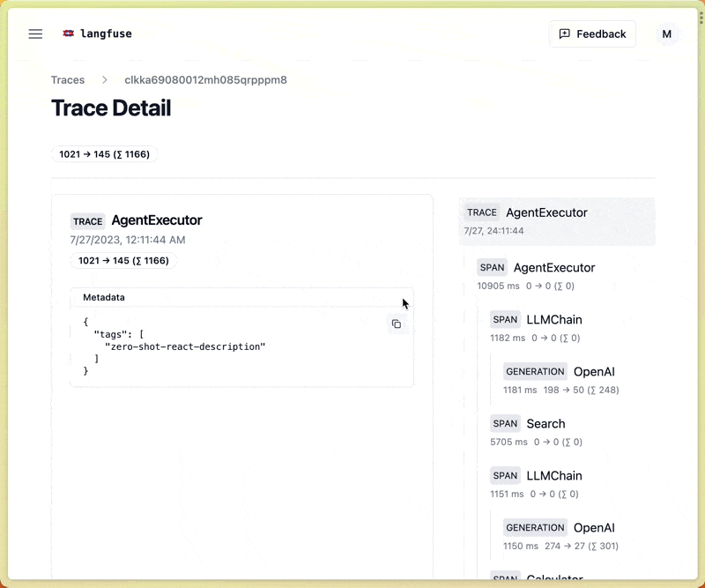This screenshot has width=705, height=588.
Task: Click the token usage badge under Trace Detail
Action: click(x=103, y=153)
